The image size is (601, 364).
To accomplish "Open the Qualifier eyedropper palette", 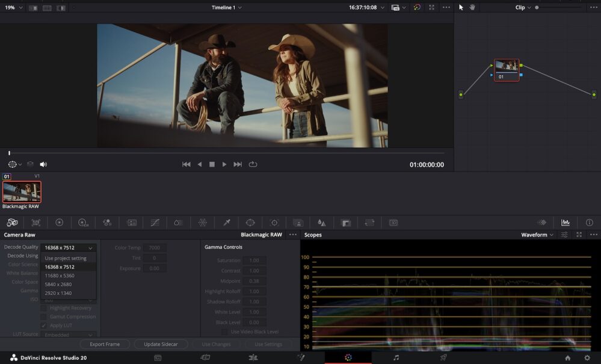I will click(227, 223).
